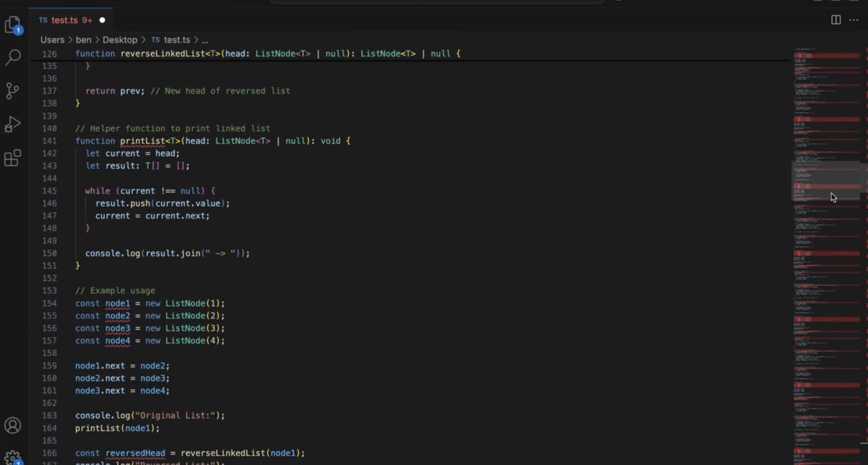Open the Source Control view
868x465 pixels.
13,91
